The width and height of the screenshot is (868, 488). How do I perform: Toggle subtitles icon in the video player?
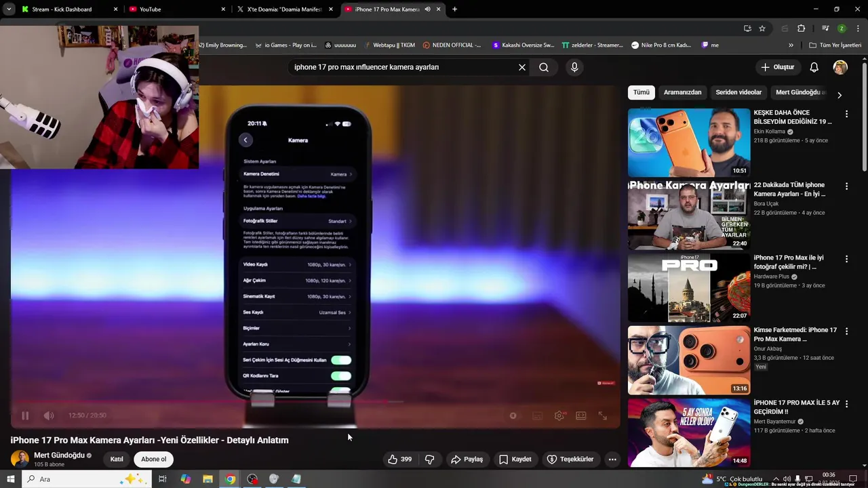click(x=537, y=415)
